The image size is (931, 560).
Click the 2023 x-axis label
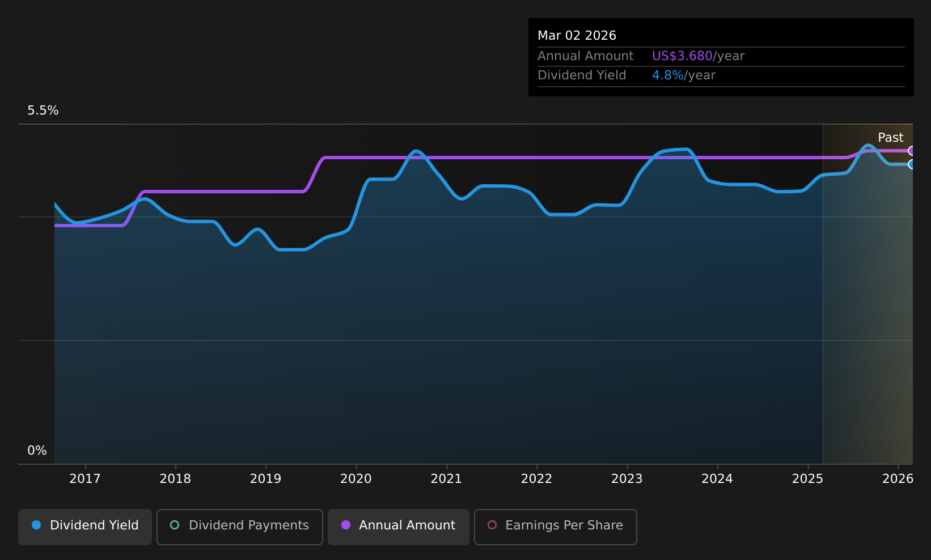[627, 479]
